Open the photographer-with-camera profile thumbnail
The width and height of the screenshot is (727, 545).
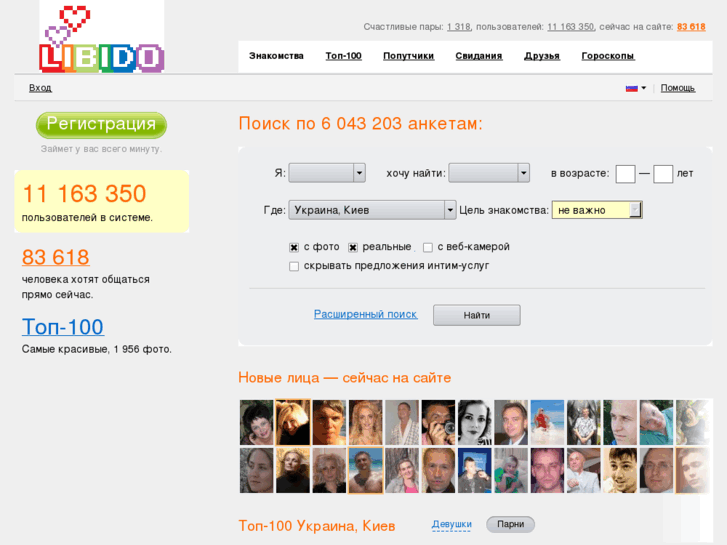tap(438, 423)
